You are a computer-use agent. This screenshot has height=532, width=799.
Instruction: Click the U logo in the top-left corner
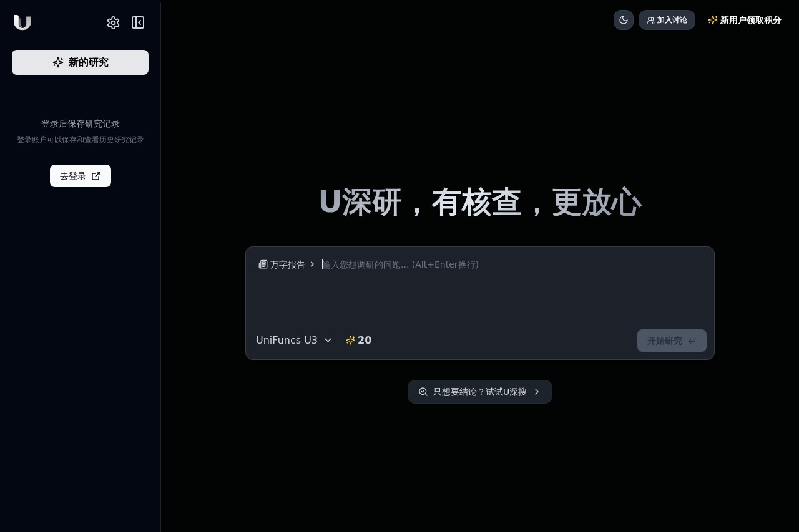[x=22, y=22]
